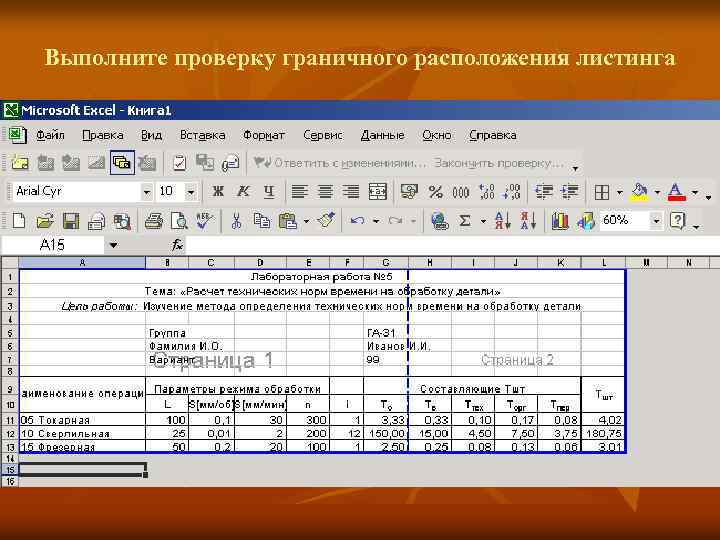Apply red font color
This screenshot has width=720, height=540.
click(x=677, y=192)
